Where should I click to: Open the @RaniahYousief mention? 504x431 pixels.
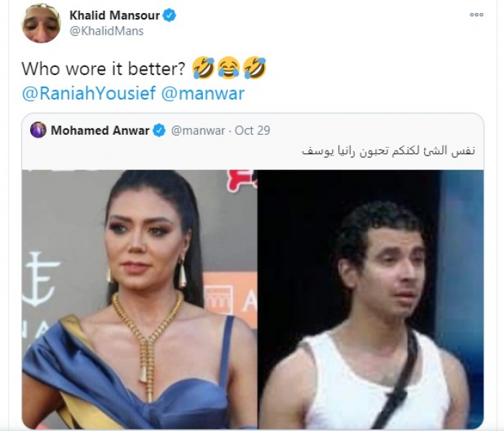click(x=89, y=93)
